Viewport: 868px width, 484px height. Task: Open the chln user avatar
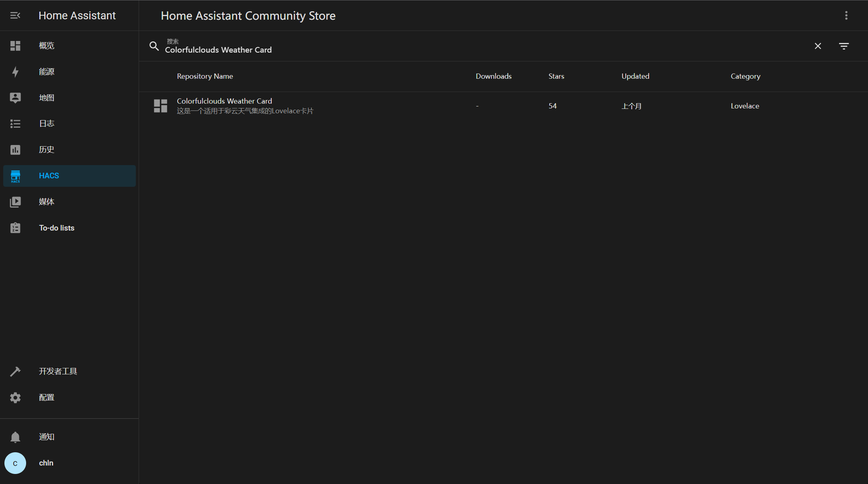click(x=15, y=463)
